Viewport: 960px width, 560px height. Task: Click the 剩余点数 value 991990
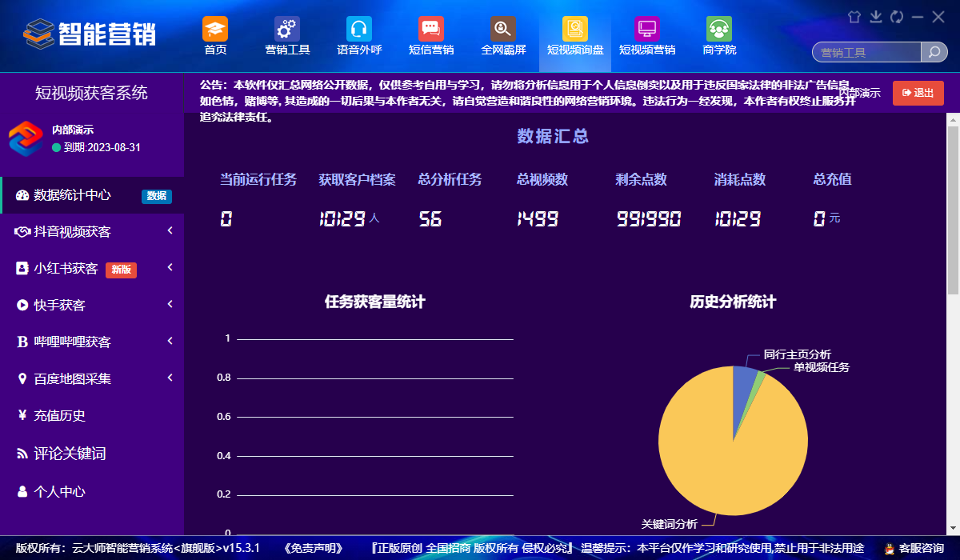[x=648, y=218]
